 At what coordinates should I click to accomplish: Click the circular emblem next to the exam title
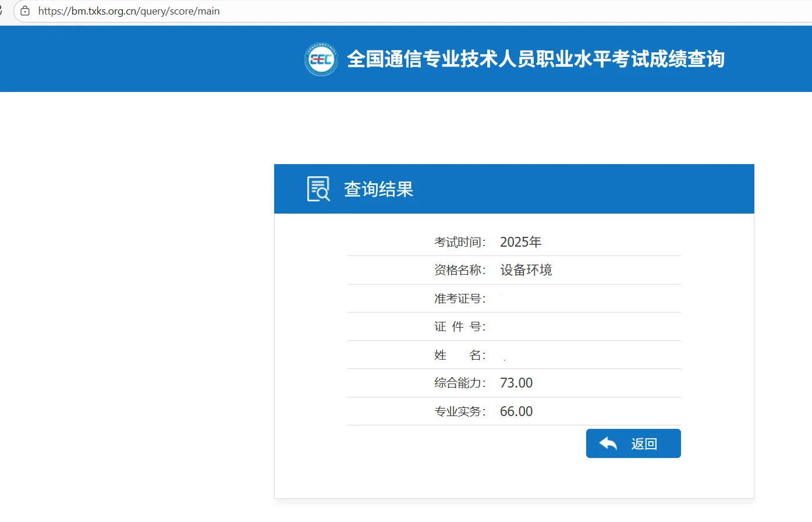tap(321, 59)
